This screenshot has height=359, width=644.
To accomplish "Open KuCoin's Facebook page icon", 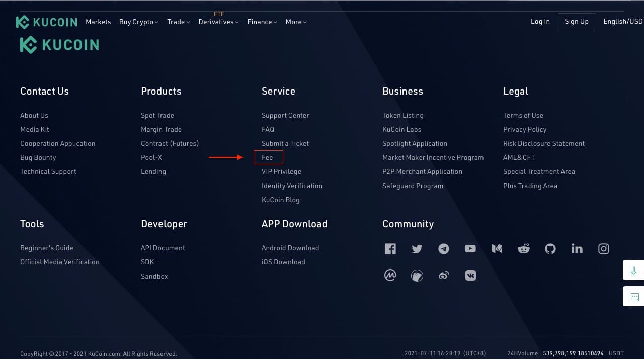I will (390, 248).
